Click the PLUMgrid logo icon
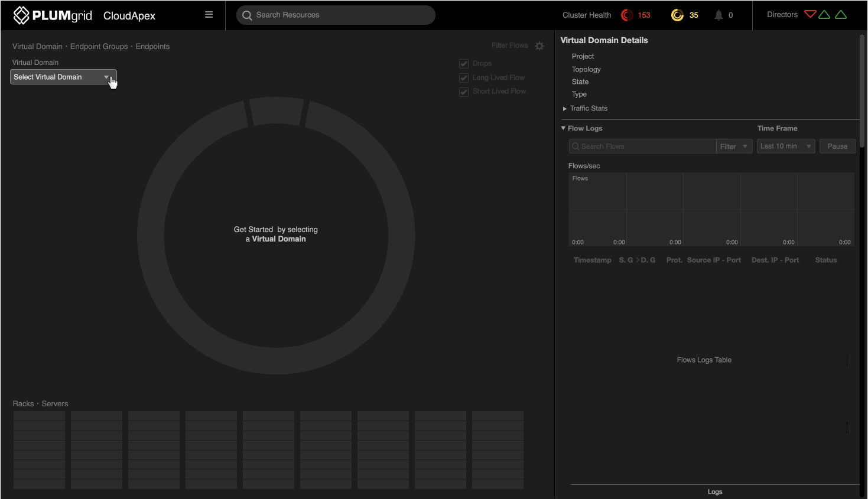This screenshot has width=868, height=499. coord(21,15)
